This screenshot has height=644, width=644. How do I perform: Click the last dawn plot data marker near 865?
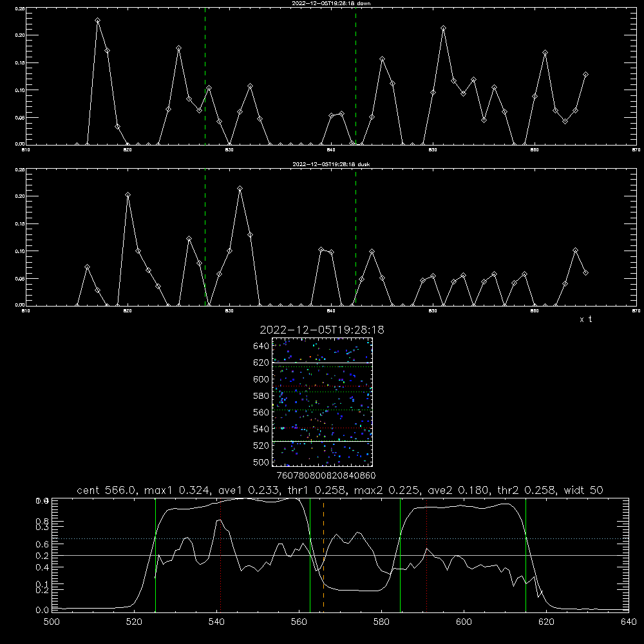[x=585, y=74]
